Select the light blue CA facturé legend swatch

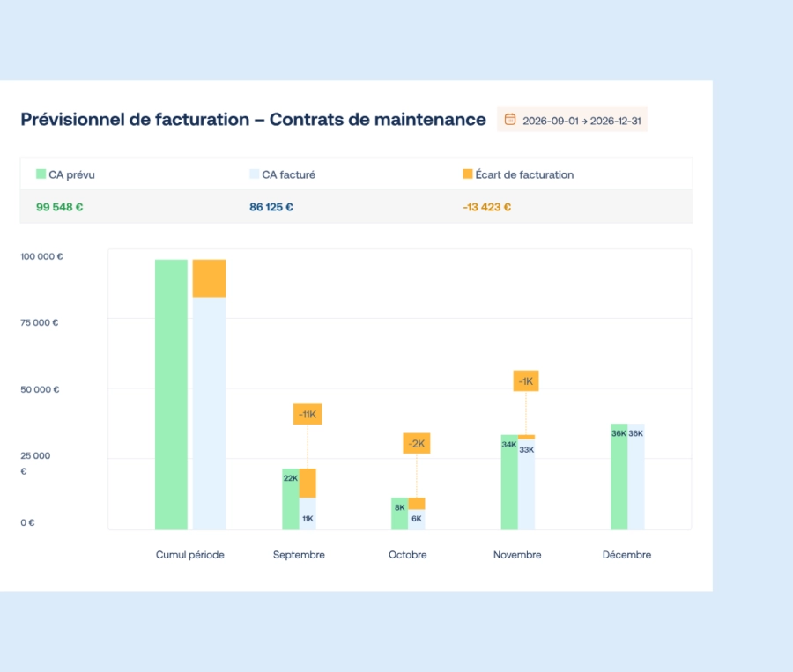click(253, 174)
